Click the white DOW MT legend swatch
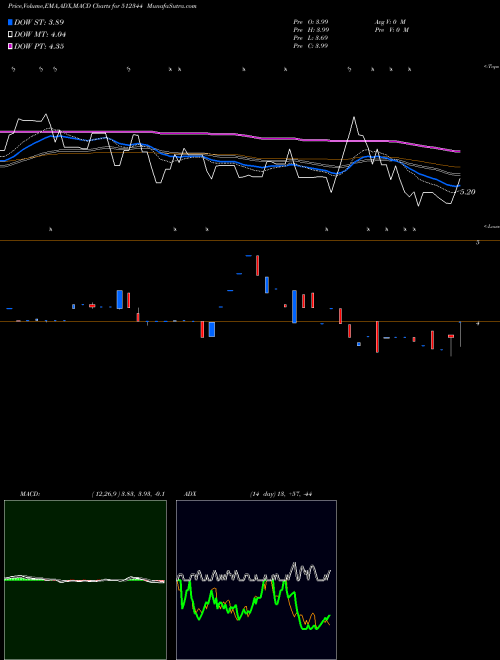The height and width of the screenshot is (660, 500). (x=11, y=35)
